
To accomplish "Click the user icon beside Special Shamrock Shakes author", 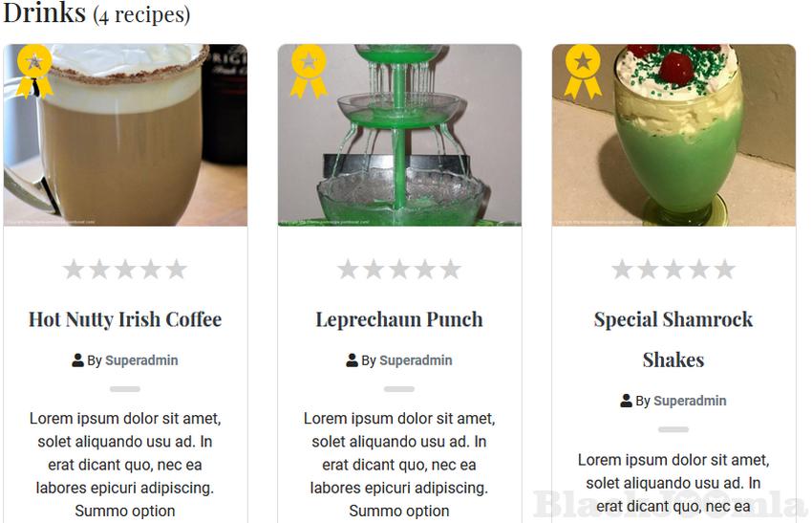I will [626, 401].
